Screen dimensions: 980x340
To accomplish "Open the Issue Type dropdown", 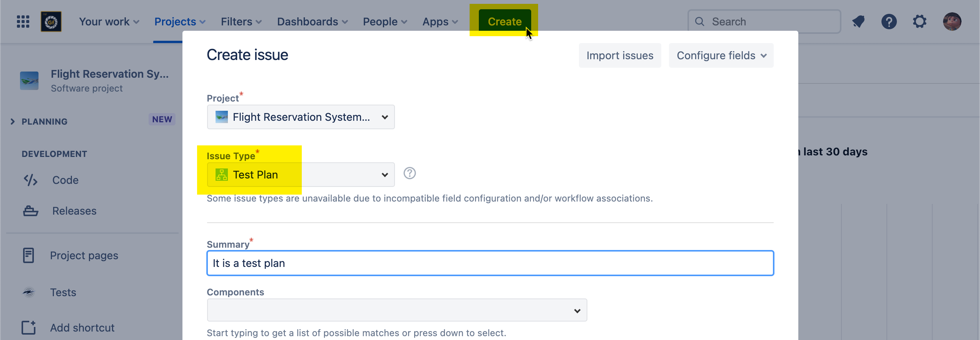I will coord(301,175).
